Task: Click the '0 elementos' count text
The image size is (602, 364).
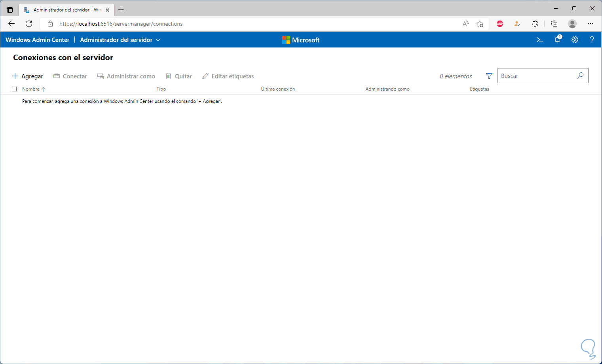Action: coord(456,76)
